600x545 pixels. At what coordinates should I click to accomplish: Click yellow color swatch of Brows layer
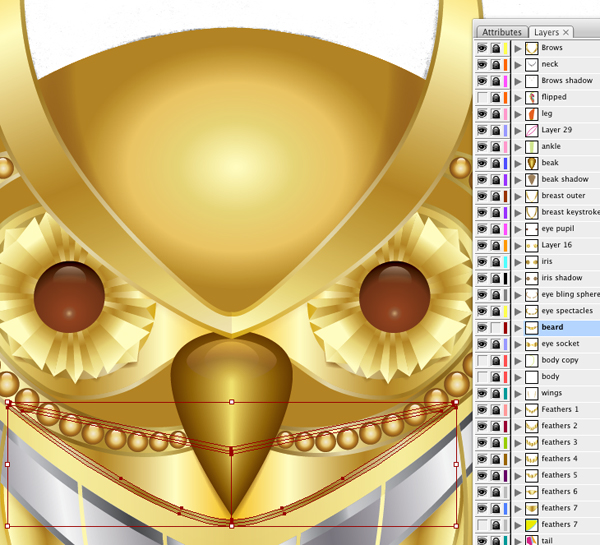[505, 48]
